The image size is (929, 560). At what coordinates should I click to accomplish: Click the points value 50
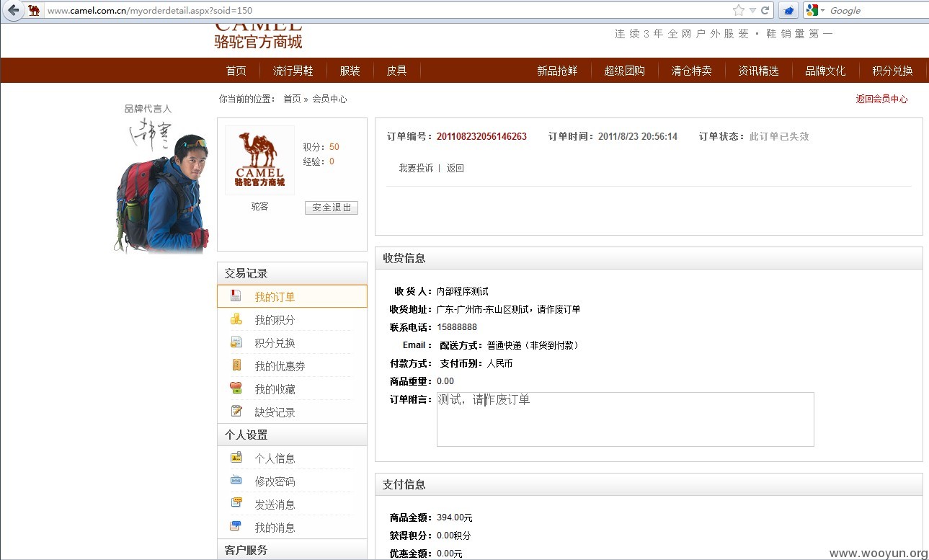tap(334, 147)
